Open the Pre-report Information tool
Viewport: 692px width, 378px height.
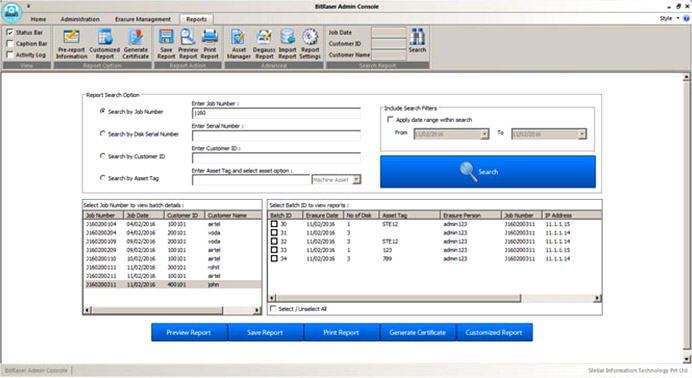[71, 44]
